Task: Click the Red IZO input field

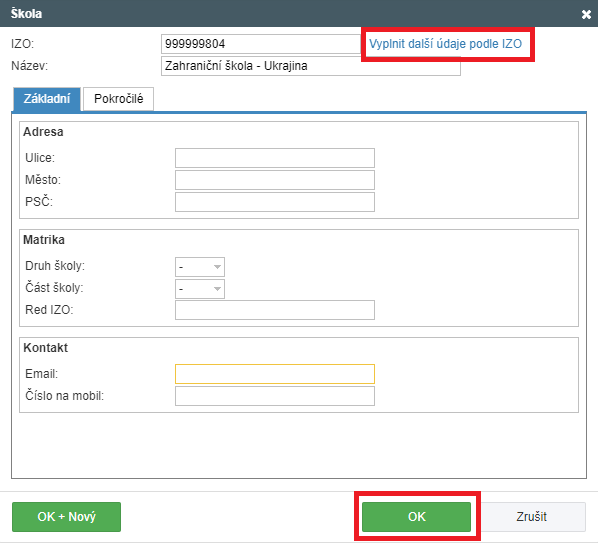Action: pos(275,310)
